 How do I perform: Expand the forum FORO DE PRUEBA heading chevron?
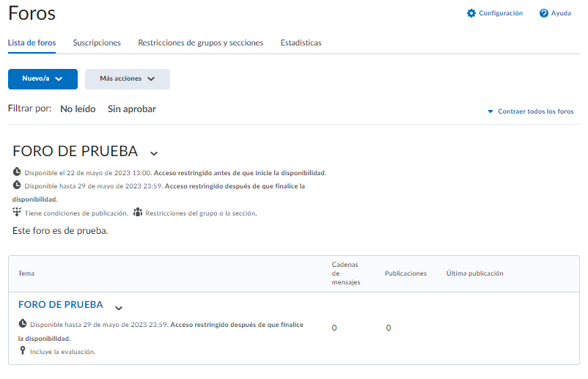pos(154,153)
